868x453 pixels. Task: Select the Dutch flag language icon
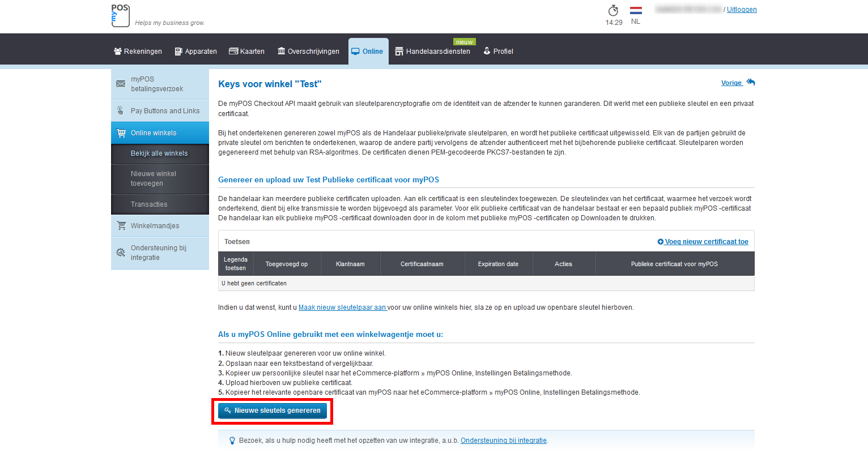pos(636,11)
